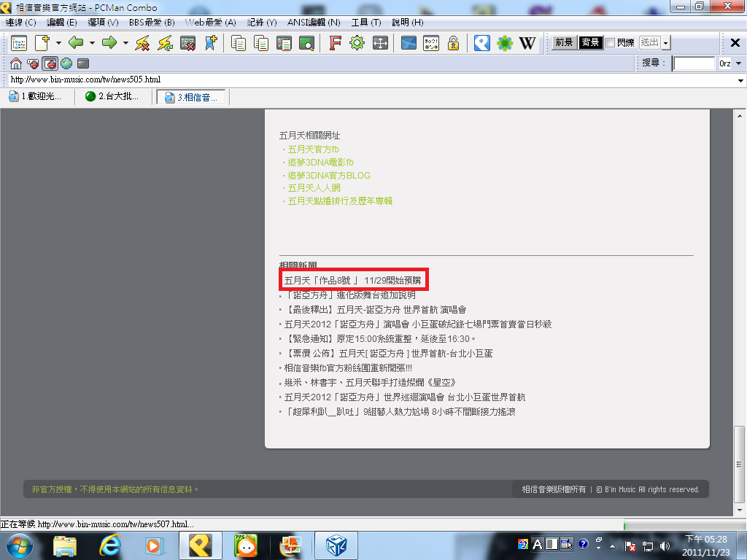The image size is (747, 560).
Task: Open the ANSI編輯 (N) menu
Action: click(314, 23)
